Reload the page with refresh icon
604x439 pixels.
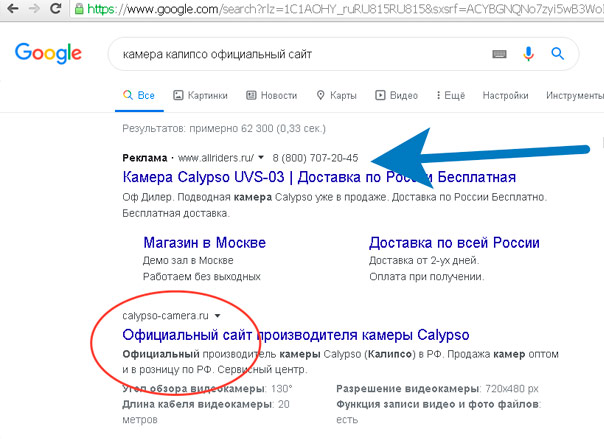coord(56,8)
